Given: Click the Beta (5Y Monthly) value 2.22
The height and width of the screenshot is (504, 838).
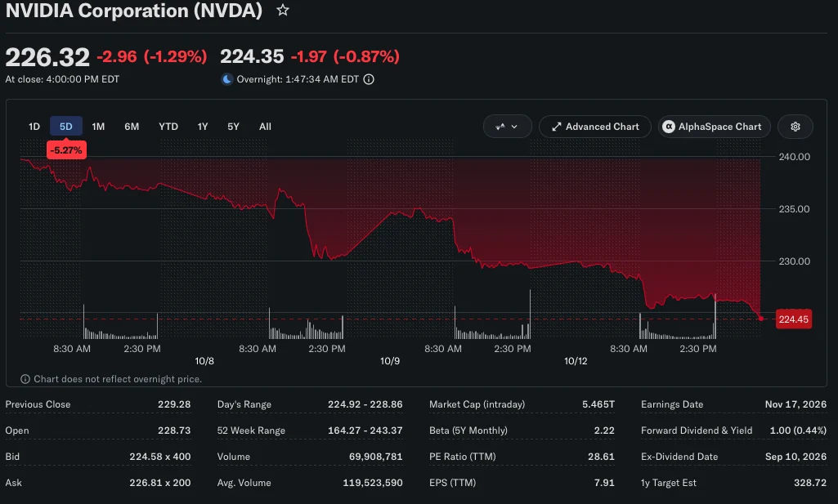Looking at the screenshot, I should pyautogui.click(x=604, y=430).
